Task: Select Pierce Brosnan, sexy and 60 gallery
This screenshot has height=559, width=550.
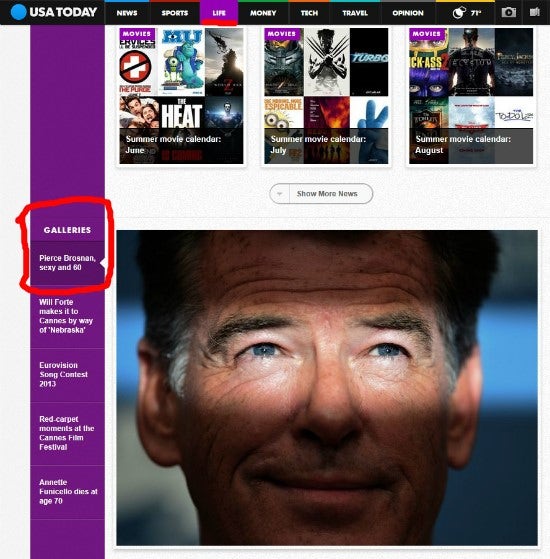Action: (67, 263)
